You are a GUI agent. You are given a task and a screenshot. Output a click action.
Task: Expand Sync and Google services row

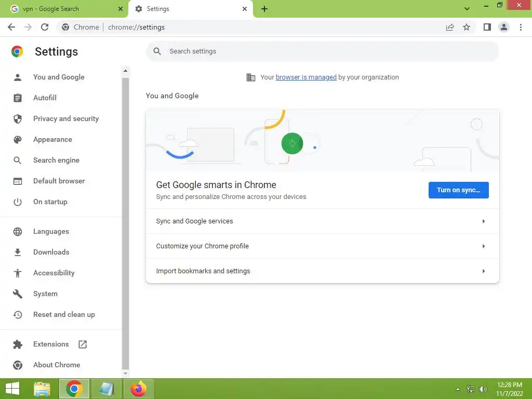[322, 221]
